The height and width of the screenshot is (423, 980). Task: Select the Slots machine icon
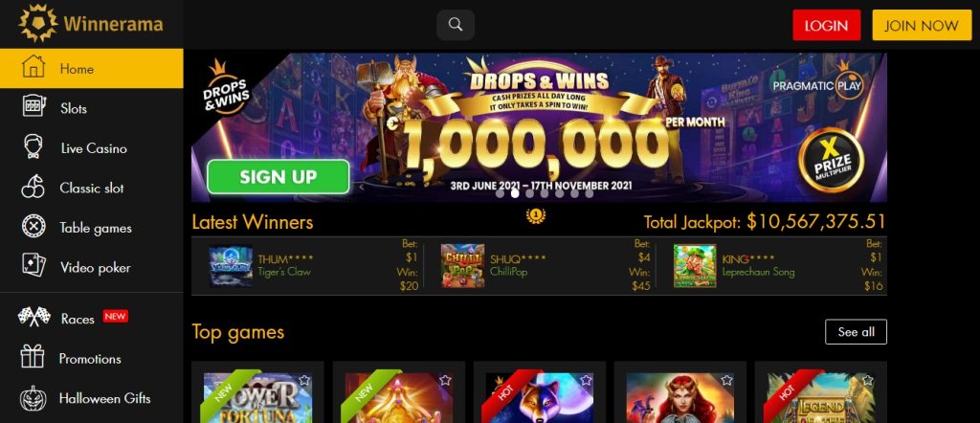(33, 107)
